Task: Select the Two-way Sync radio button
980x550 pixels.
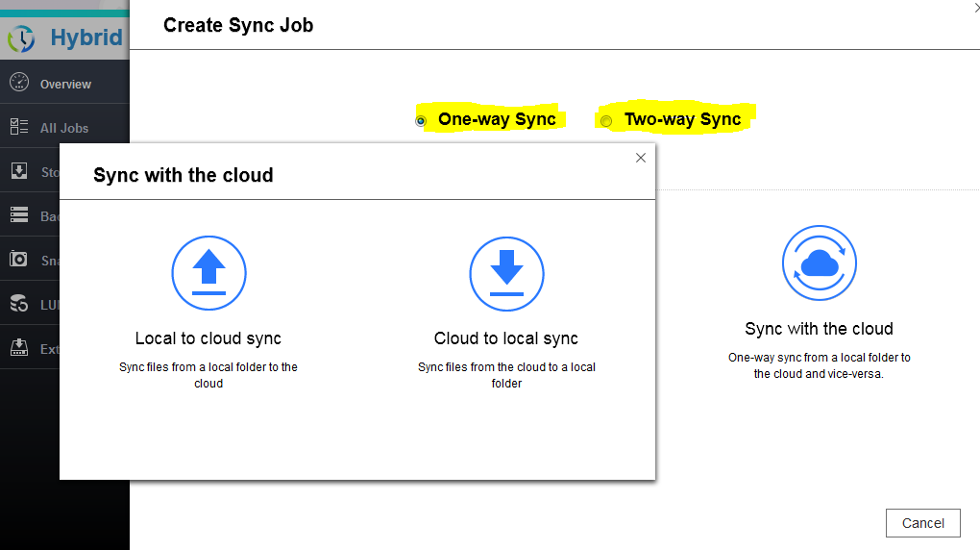Action: click(x=605, y=121)
